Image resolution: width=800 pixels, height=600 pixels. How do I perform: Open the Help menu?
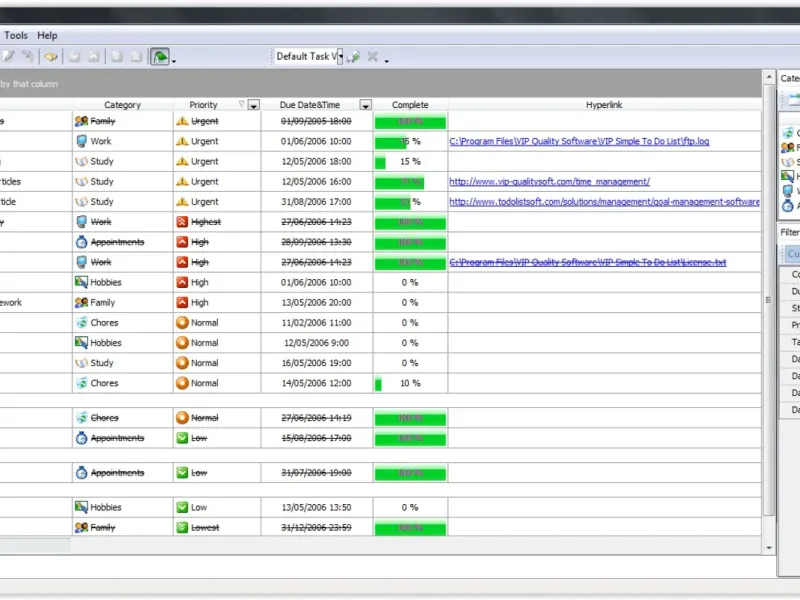click(47, 35)
